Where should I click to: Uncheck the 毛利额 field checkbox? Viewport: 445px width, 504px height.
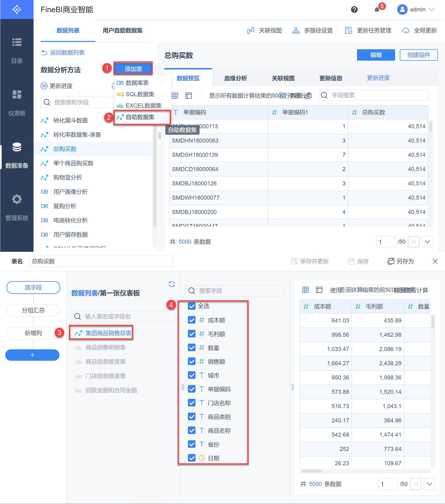191,334
